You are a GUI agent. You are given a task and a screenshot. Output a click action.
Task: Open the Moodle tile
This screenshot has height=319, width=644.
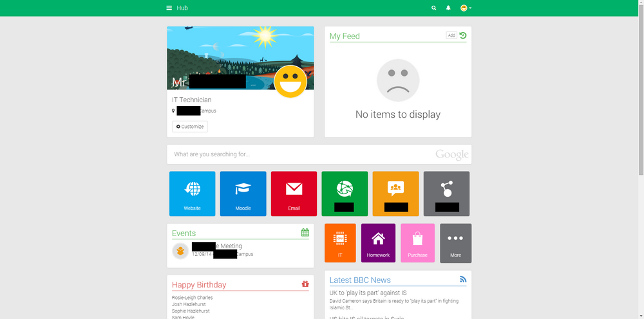(243, 194)
